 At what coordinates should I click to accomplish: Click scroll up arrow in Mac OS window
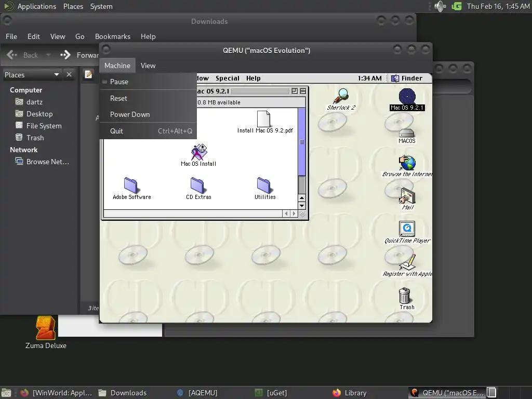pos(302,198)
